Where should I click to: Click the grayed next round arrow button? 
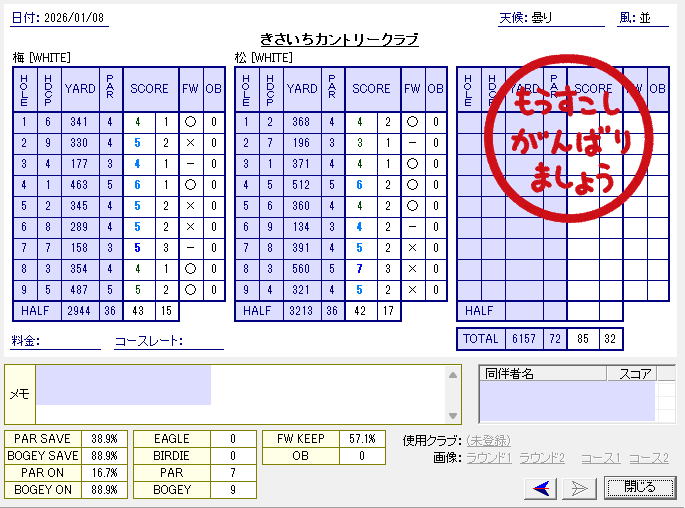click(580, 487)
